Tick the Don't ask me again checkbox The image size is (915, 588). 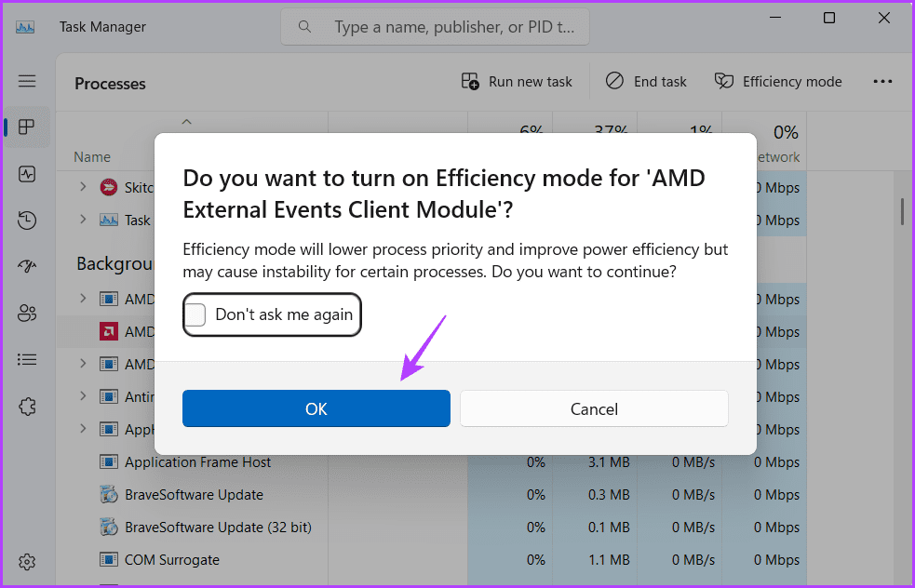[x=195, y=315]
